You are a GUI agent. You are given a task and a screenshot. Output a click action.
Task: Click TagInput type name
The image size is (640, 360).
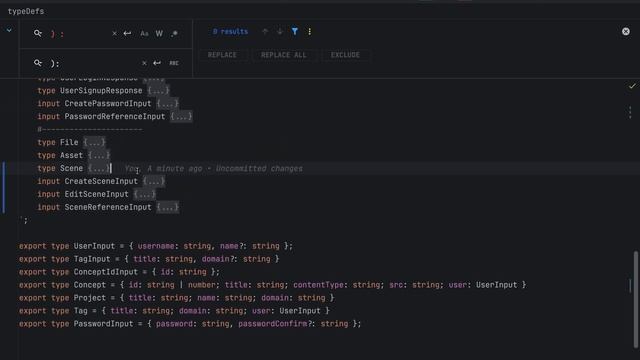pyautogui.click(x=92, y=259)
